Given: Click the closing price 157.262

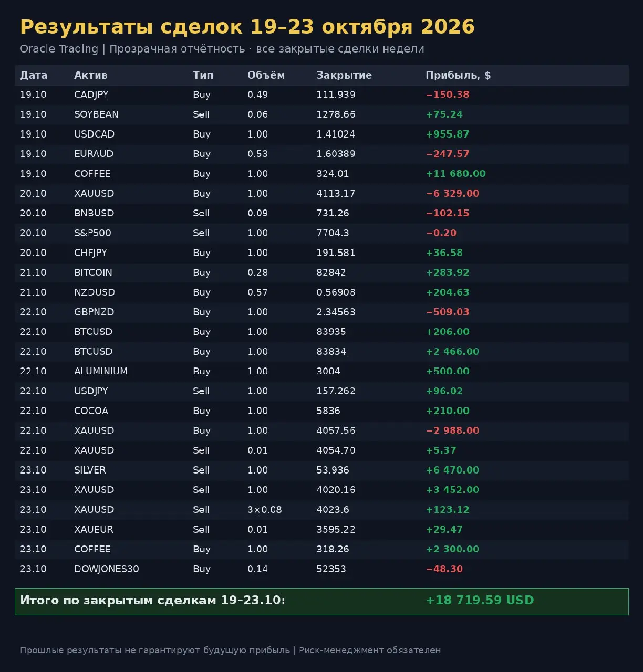Looking at the screenshot, I should (336, 391).
